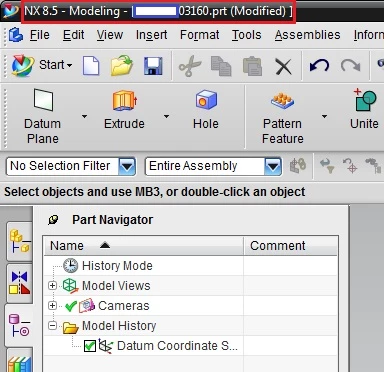Click the NX application icon in title bar

11,11
